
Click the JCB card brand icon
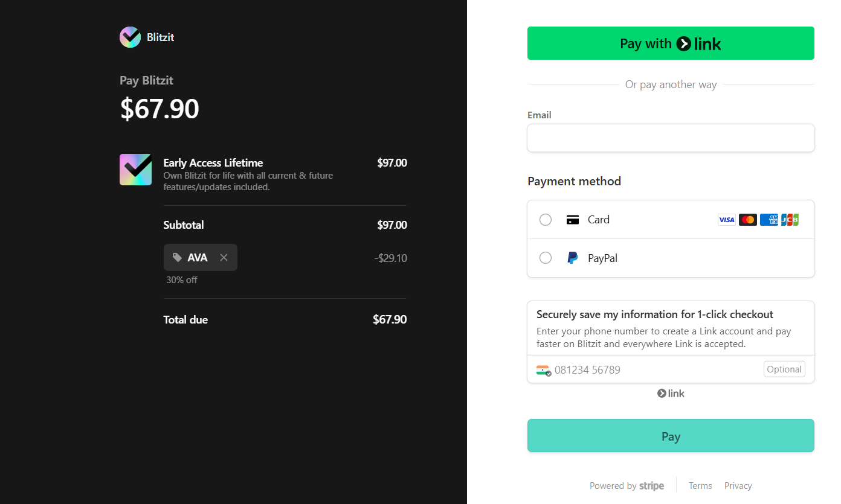point(790,220)
